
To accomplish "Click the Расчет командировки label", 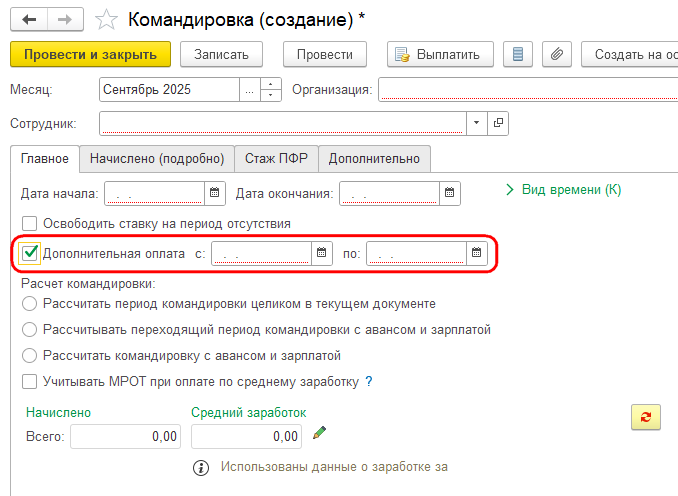I will 88,284.
